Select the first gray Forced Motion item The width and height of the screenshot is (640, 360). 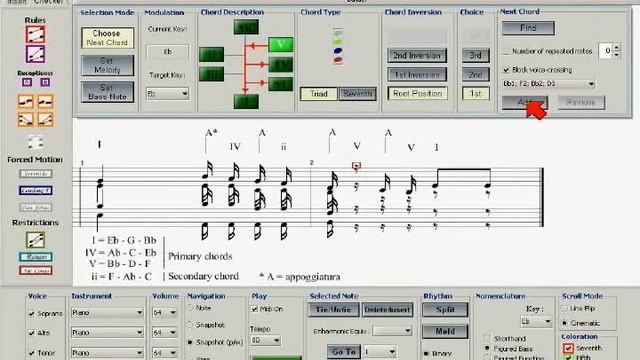point(36,174)
